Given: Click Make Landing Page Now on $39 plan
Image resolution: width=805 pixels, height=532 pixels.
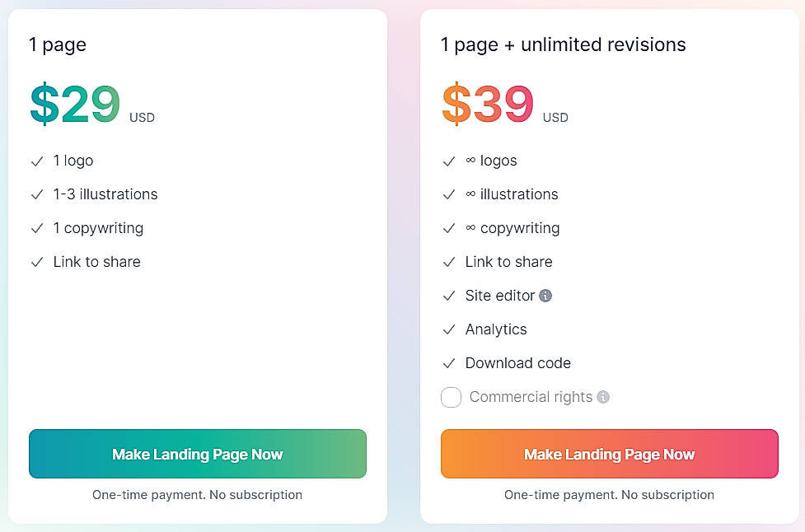Looking at the screenshot, I should coord(609,454).
